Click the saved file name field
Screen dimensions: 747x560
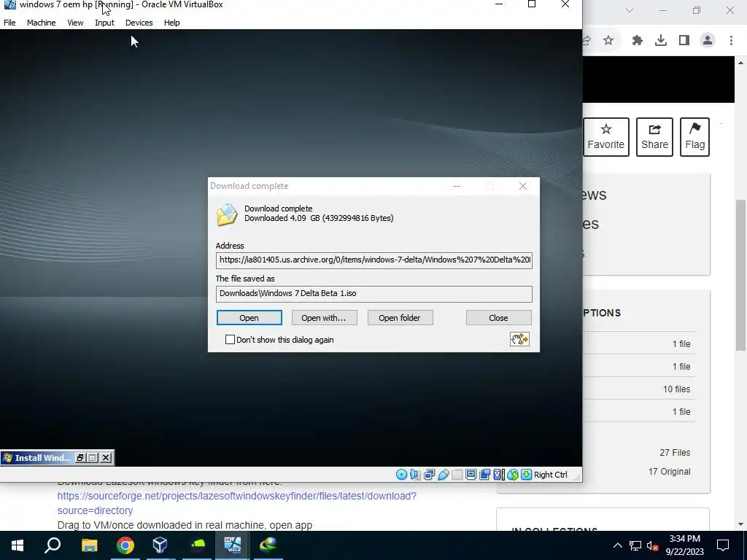(x=374, y=294)
